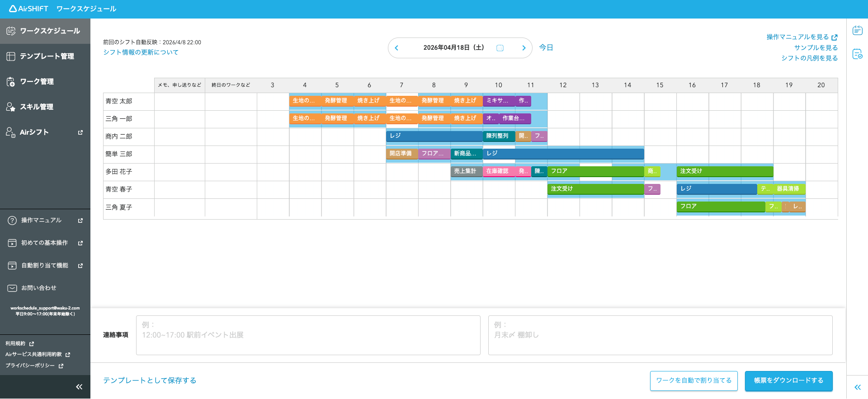The width and height of the screenshot is (868, 399).
Task: Select 青空 春子's 注文受け block
Action: 596,189
